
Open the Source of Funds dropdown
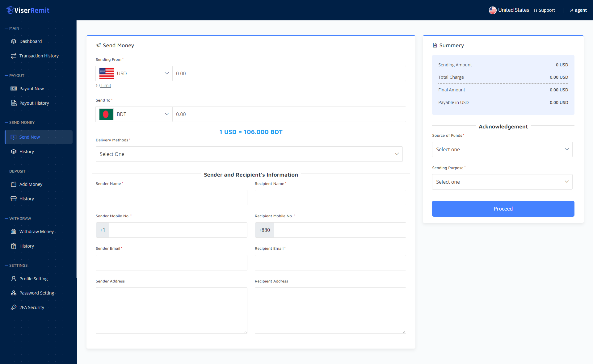click(x=502, y=149)
